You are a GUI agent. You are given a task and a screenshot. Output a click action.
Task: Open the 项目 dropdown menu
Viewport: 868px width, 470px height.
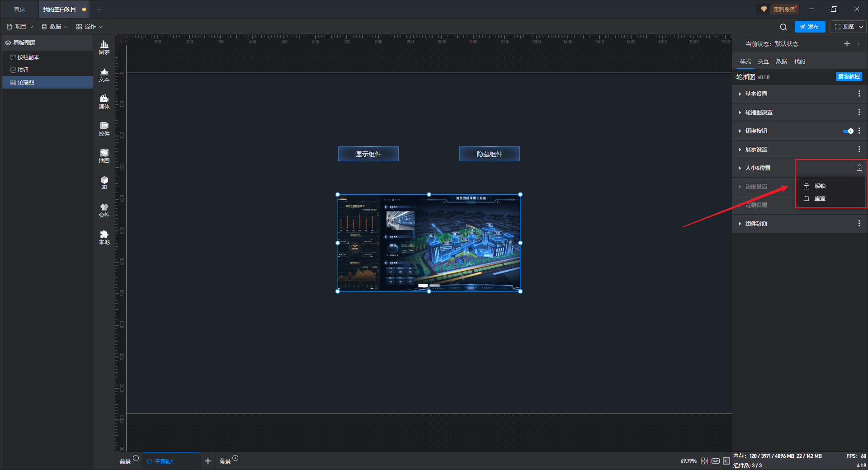pos(20,27)
